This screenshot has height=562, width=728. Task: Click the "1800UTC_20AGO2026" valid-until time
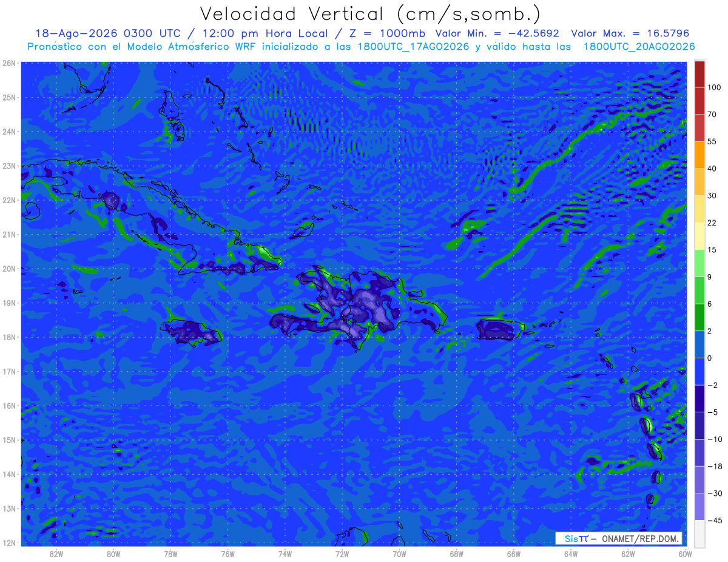pos(639,47)
